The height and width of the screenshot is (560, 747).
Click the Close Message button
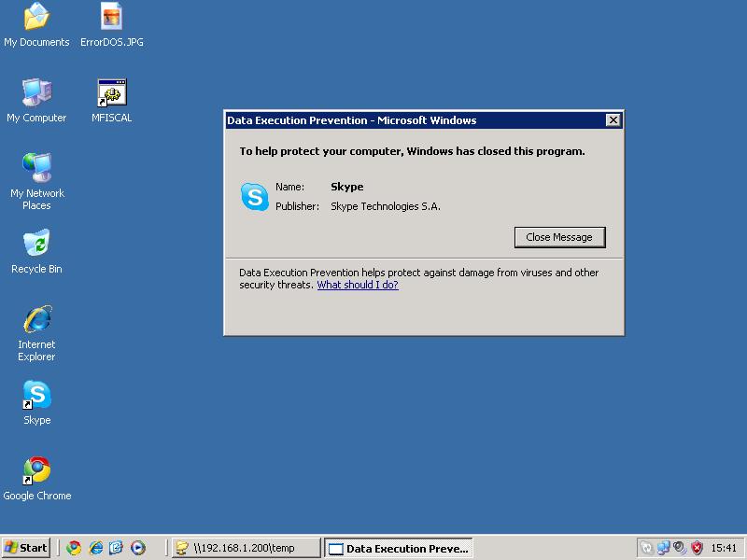pyautogui.click(x=559, y=237)
